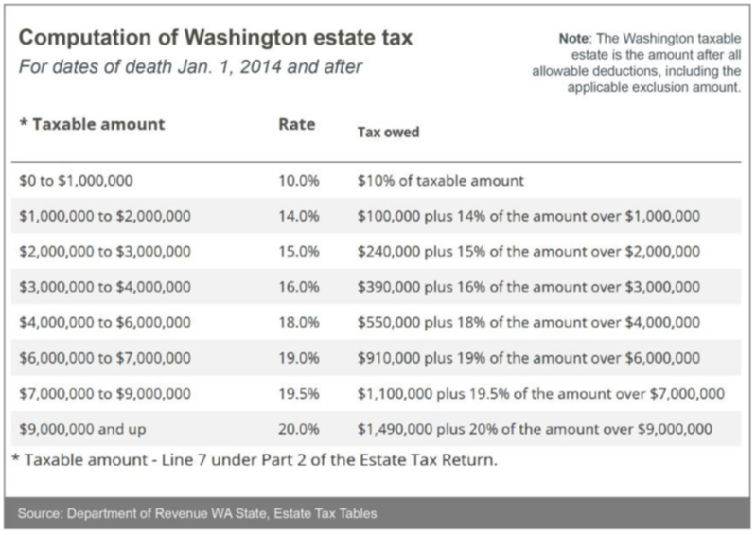Click the "Computation of Washington estate tax" title

pyautogui.click(x=216, y=40)
